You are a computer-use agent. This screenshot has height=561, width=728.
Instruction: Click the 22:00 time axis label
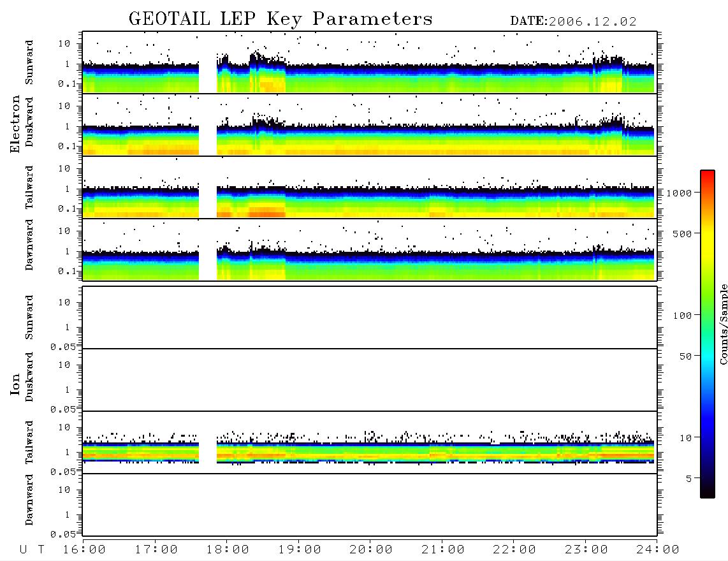tap(514, 550)
